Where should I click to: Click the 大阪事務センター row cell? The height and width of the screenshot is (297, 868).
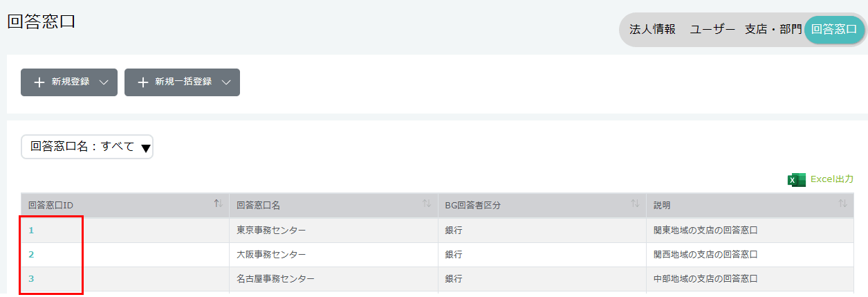point(271,255)
